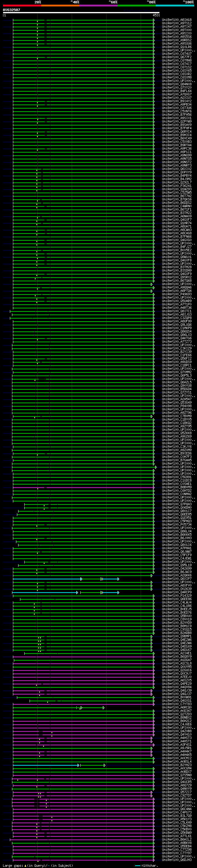Screen dimensions: 197x868
Task: Select the UniRef100_Q6RYC4 label
Action: 177,131
